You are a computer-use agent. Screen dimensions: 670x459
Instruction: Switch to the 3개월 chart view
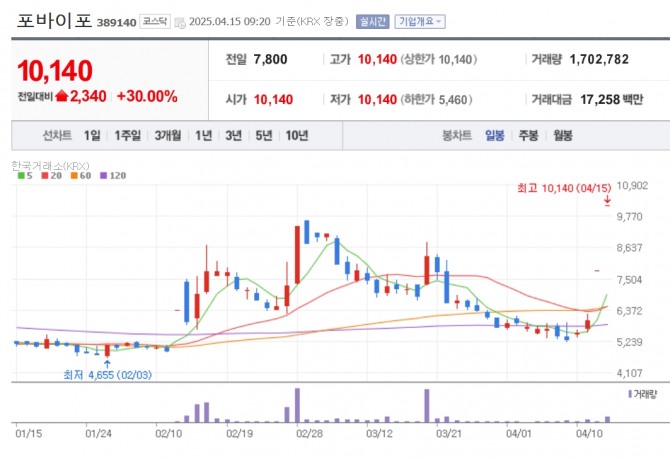coord(168,135)
